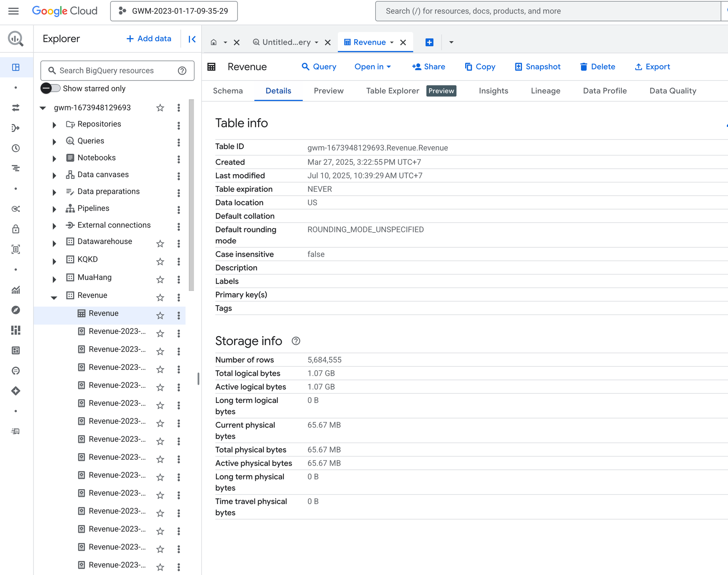Select the Untitled query tab

pos(286,42)
